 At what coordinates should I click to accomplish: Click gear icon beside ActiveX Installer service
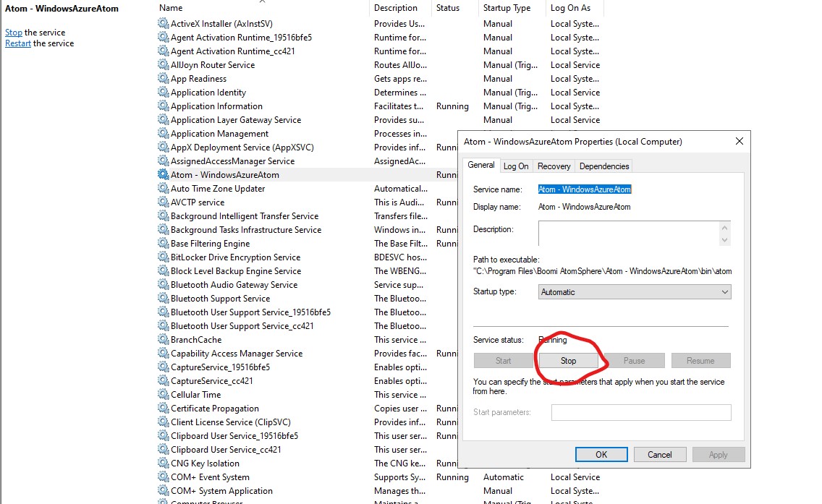click(163, 23)
